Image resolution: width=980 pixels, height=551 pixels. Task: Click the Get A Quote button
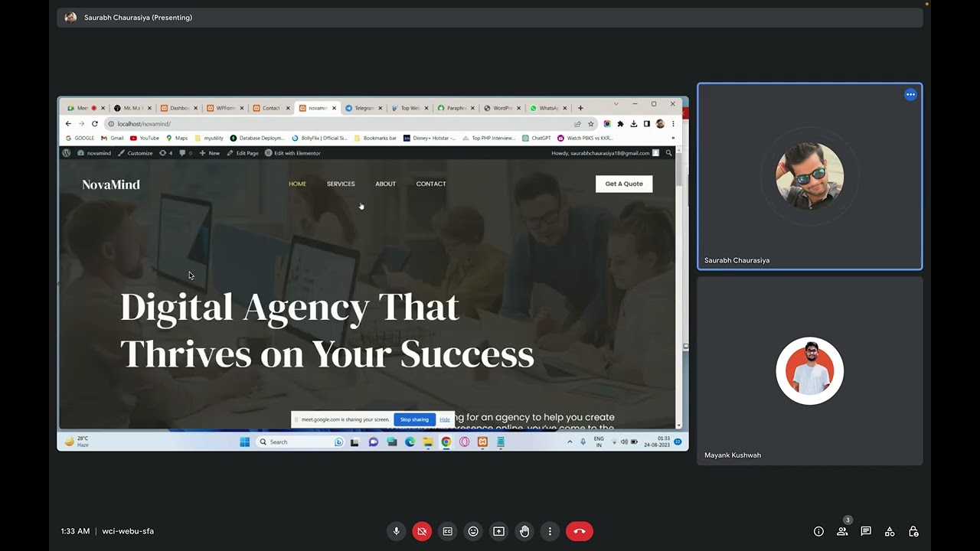624,184
